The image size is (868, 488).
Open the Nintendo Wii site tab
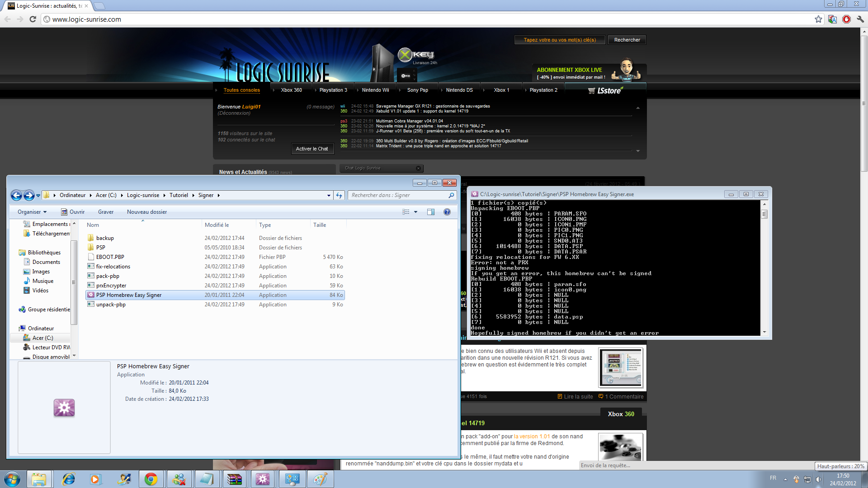(375, 90)
